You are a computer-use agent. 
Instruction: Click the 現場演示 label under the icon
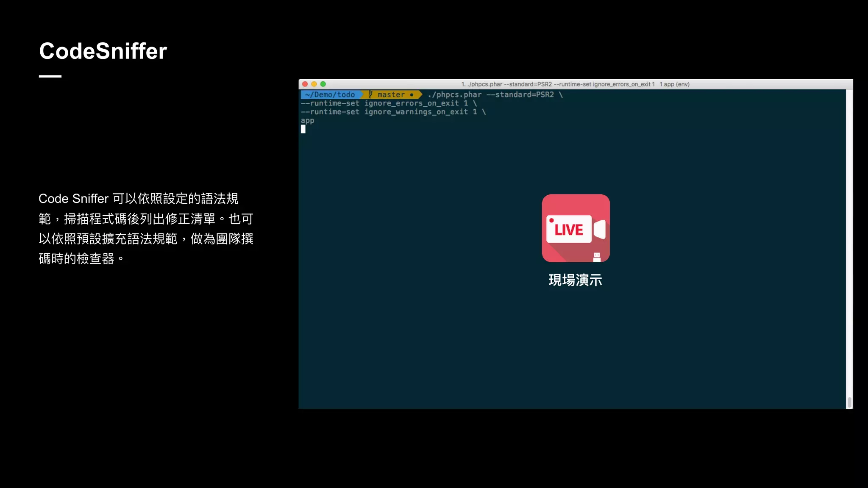point(575,280)
